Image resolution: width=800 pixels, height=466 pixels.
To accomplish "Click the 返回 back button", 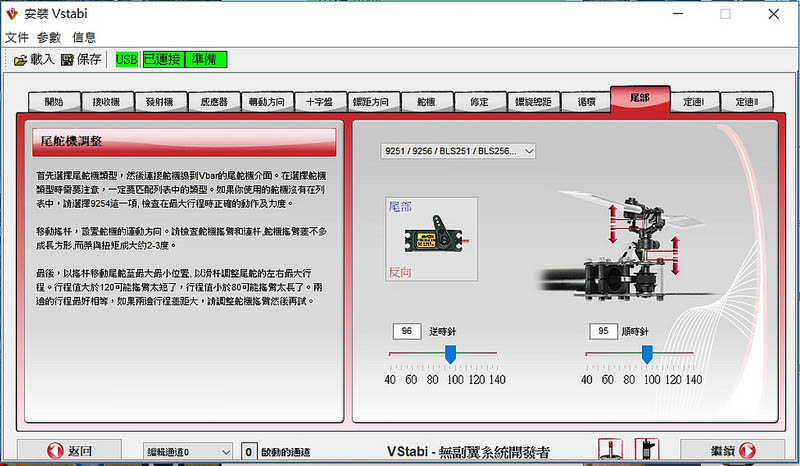I will [x=69, y=451].
